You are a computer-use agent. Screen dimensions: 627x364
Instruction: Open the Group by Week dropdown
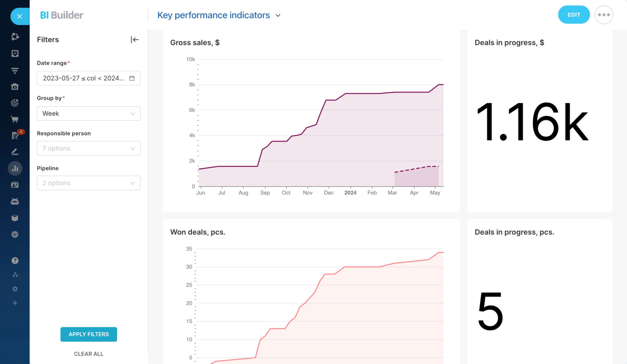click(89, 114)
